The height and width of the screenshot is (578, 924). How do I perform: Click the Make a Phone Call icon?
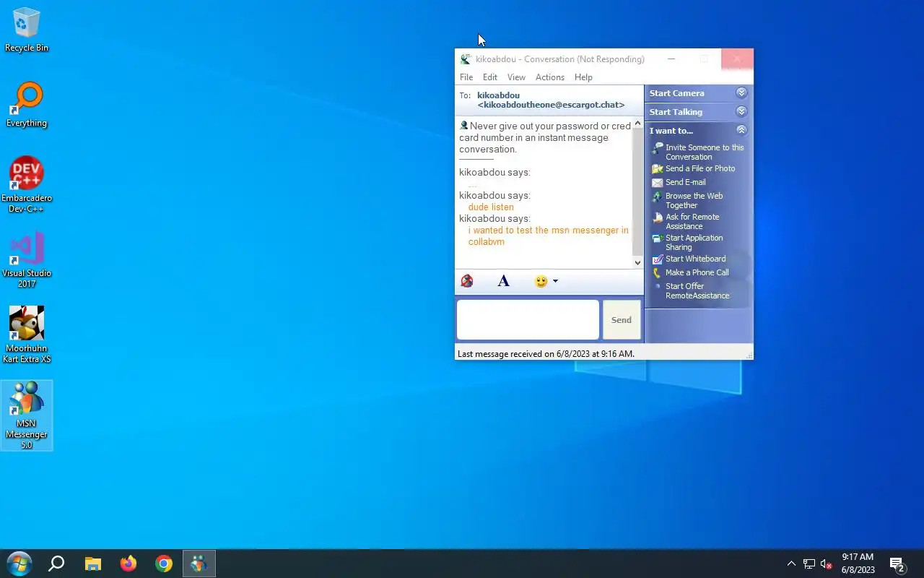tap(657, 272)
